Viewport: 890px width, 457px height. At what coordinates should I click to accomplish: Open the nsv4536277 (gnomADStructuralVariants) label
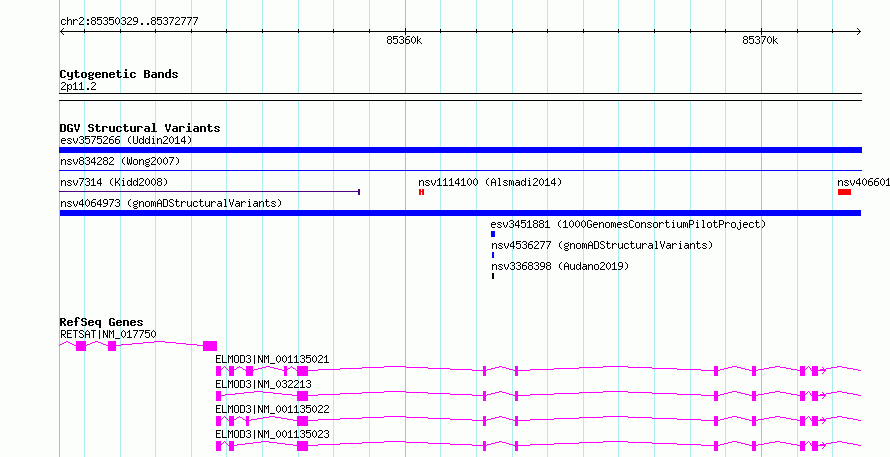click(602, 245)
